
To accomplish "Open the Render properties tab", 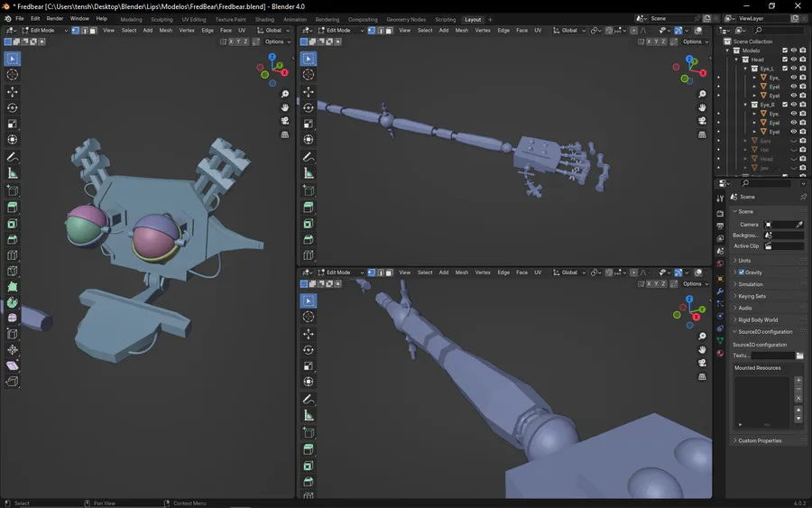I will (x=720, y=213).
